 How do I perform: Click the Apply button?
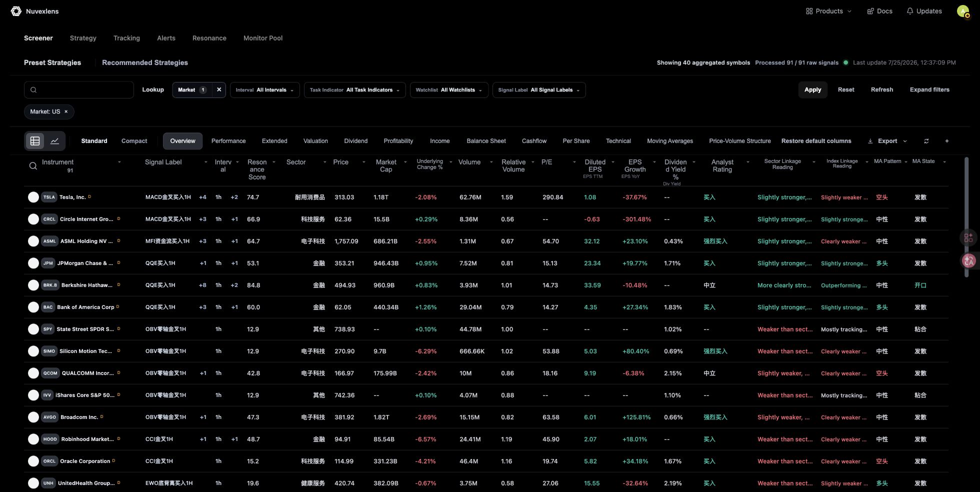pyautogui.click(x=812, y=90)
